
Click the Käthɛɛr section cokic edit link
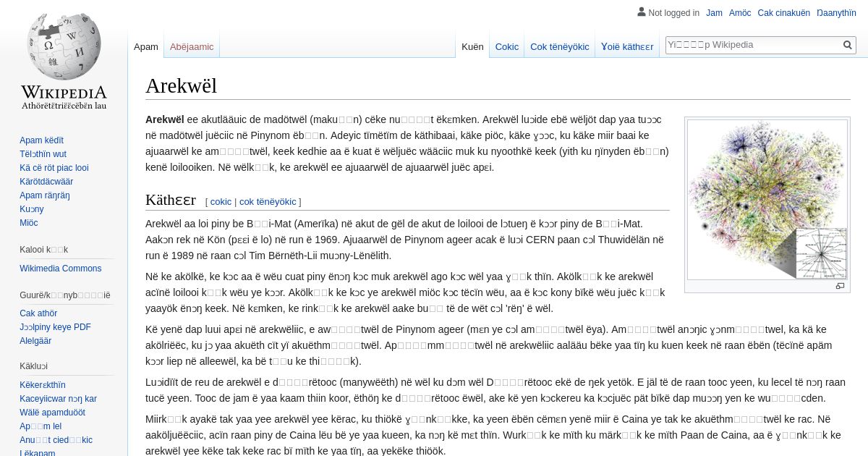click(x=221, y=202)
